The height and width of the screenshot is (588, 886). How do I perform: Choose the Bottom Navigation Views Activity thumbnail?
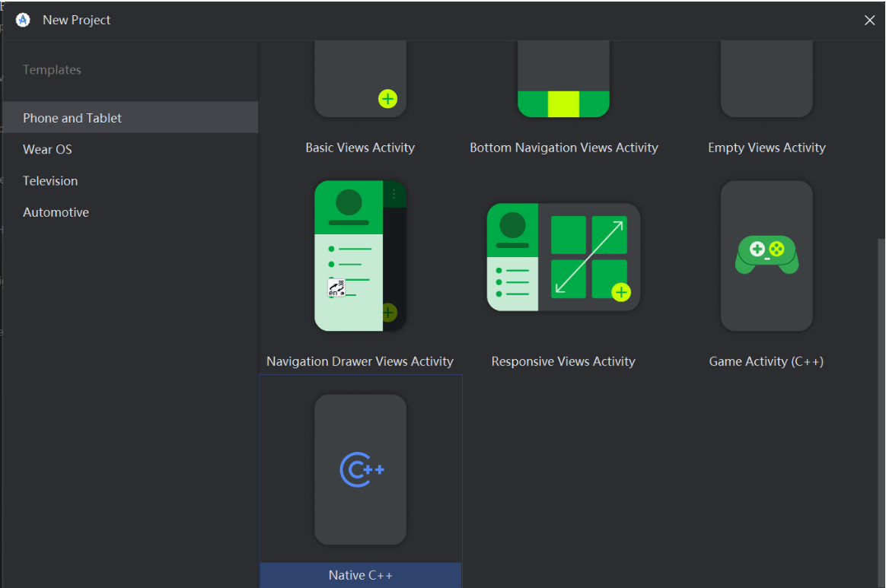click(563, 79)
